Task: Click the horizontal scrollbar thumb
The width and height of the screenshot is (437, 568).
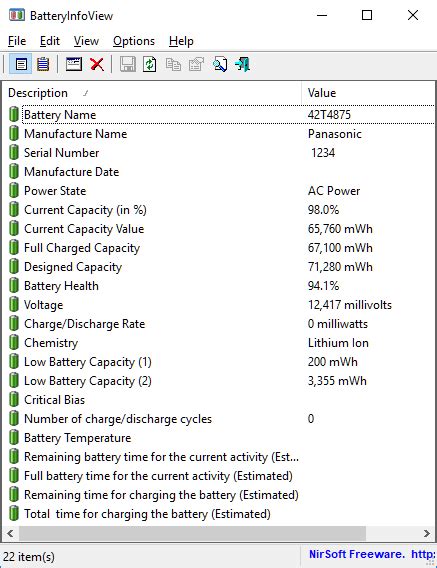Action: tap(192, 533)
